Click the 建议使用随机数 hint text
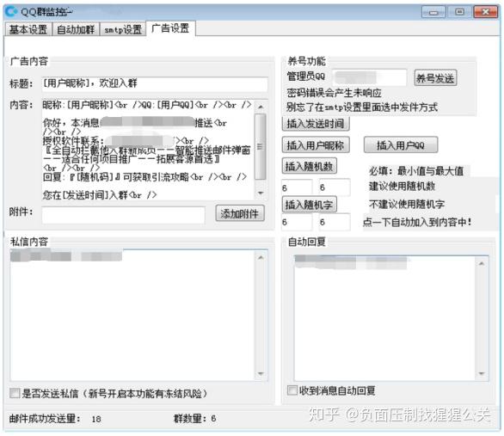 coord(402,187)
